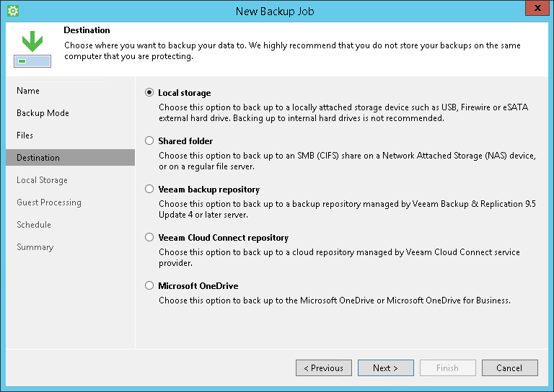The height and width of the screenshot is (392, 554).
Task: Choose the Veeam backup repository option
Action: pyautogui.click(x=149, y=190)
